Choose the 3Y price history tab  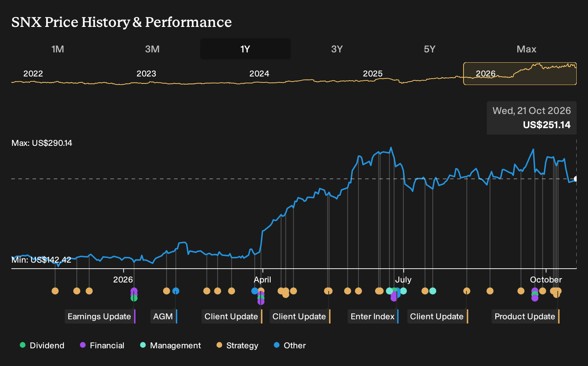click(337, 49)
